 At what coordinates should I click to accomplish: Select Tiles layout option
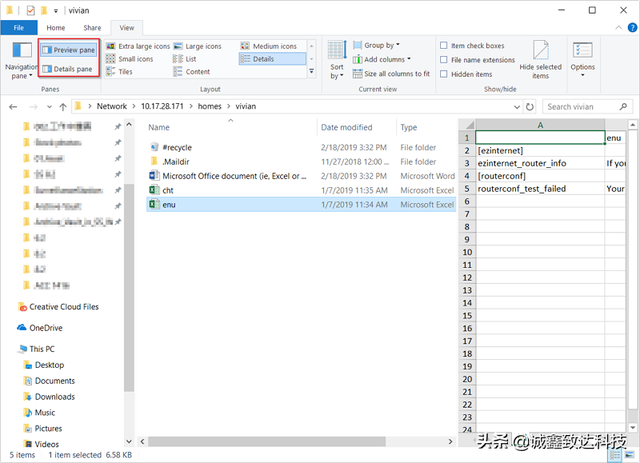119,71
